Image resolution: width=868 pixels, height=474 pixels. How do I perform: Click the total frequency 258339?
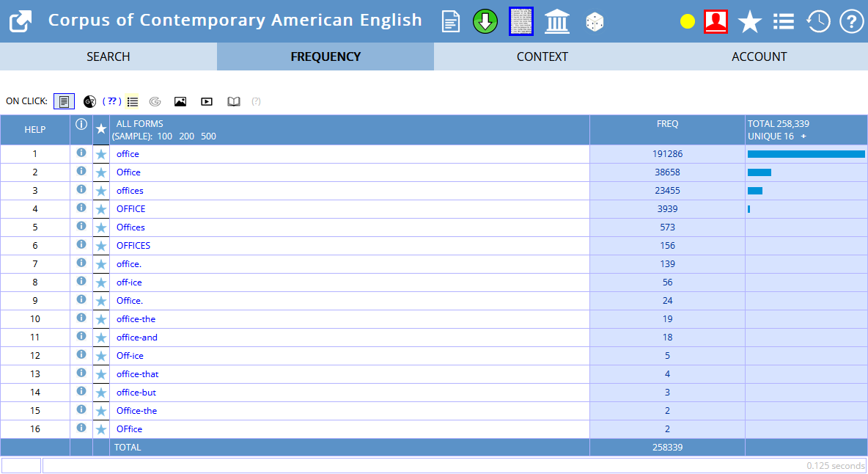pyautogui.click(x=668, y=447)
